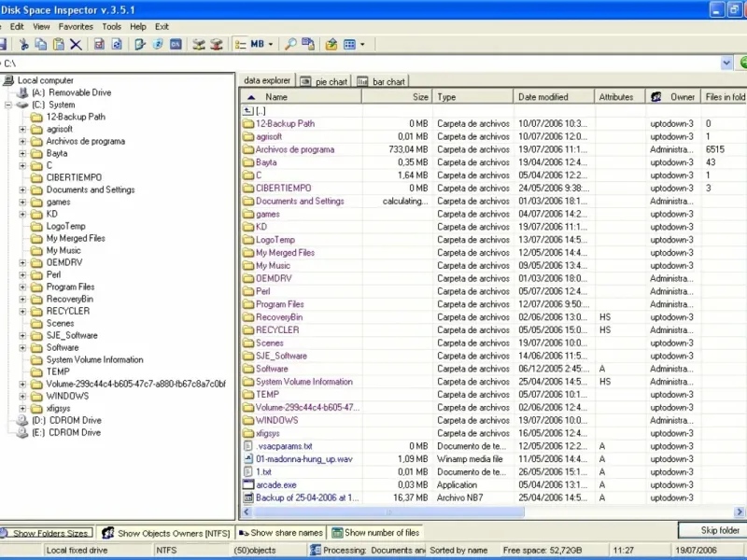Click the connect network drive icon
The image size is (747, 560).
click(199, 44)
